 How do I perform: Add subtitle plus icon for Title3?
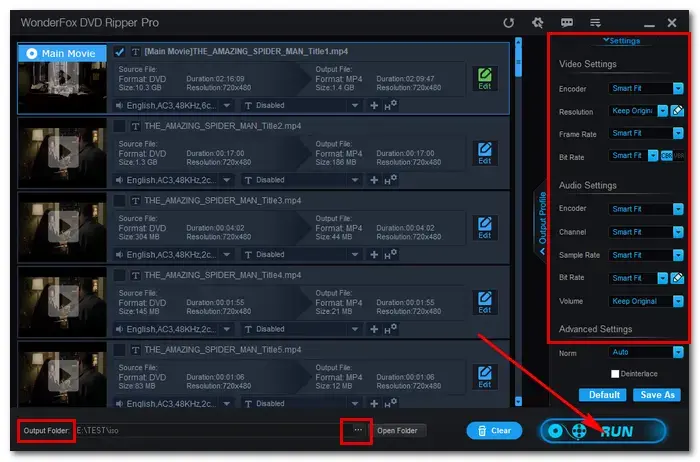coord(374,254)
